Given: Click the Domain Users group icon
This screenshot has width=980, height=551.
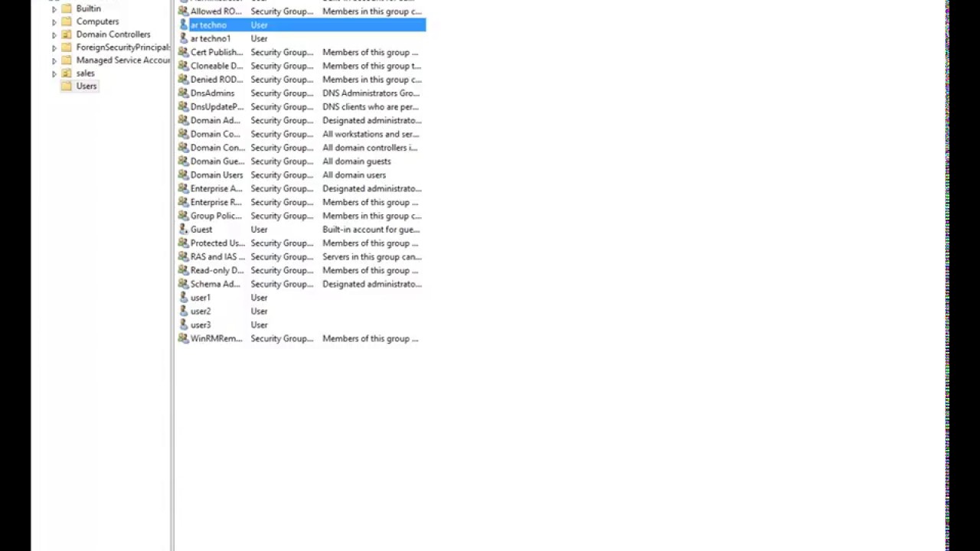Looking at the screenshot, I should pyautogui.click(x=183, y=175).
